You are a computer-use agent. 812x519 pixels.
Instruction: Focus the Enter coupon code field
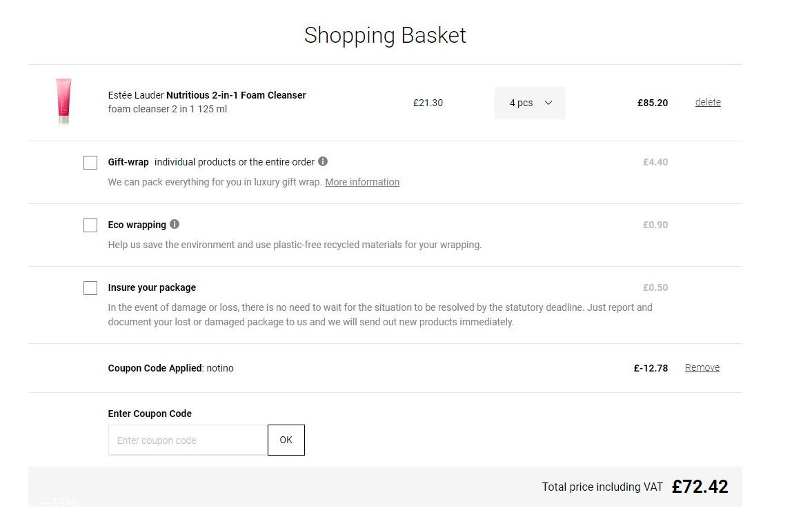click(x=188, y=440)
